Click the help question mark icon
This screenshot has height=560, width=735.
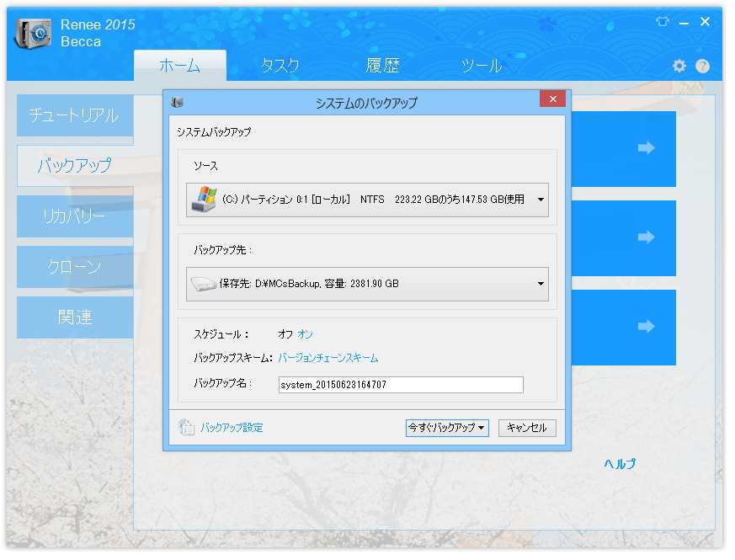(x=702, y=65)
